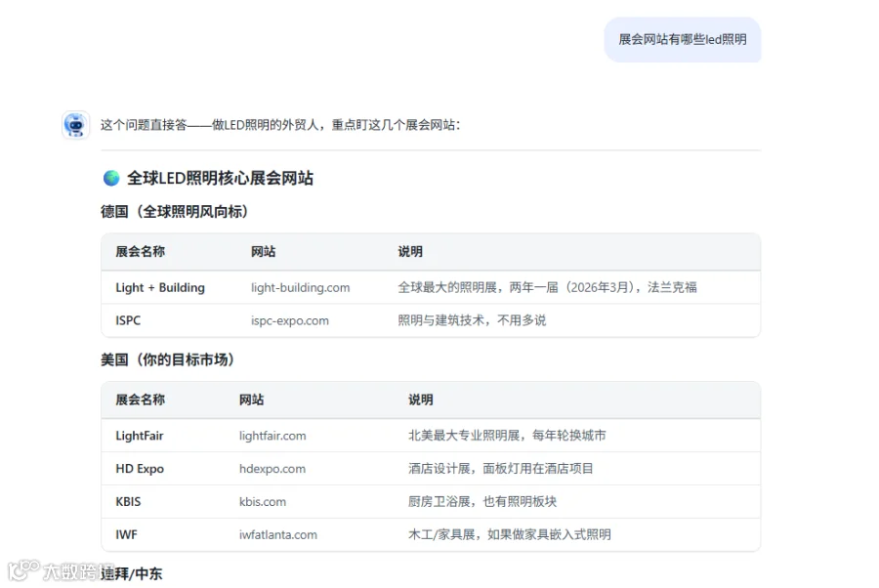Open the kbis.com website link
This screenshot has height=588, width=879.
coord(263,502)
